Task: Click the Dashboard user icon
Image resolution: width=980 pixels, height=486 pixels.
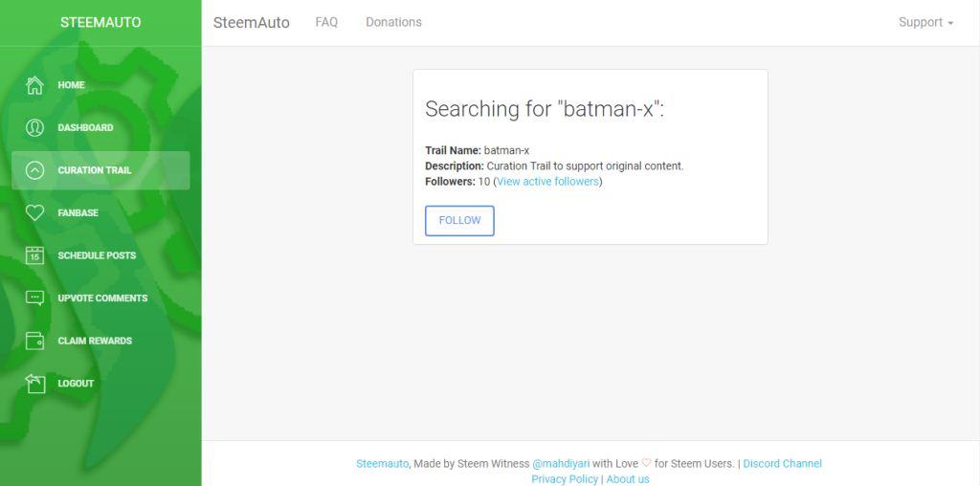Action: (34, 127)
